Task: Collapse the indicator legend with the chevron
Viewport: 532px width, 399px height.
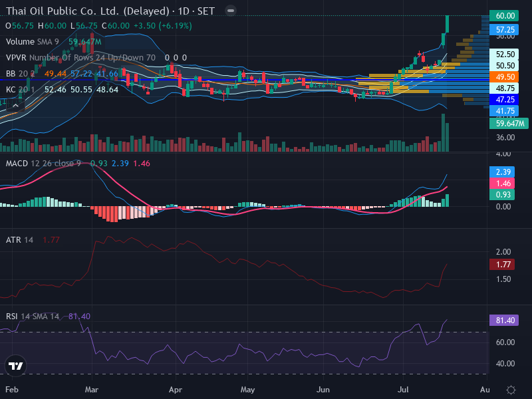Action: pyautogui.click(x=15, y=106)
